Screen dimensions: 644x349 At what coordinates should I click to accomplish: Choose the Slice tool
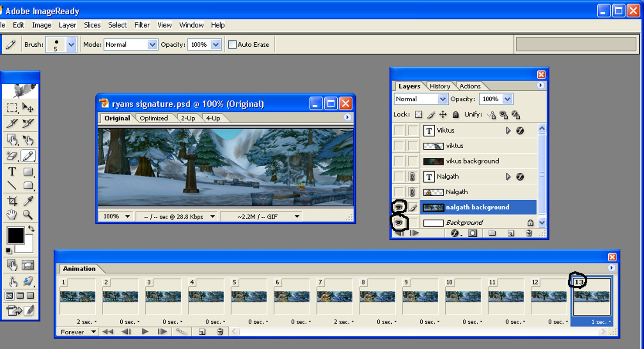tap(12, 124)
